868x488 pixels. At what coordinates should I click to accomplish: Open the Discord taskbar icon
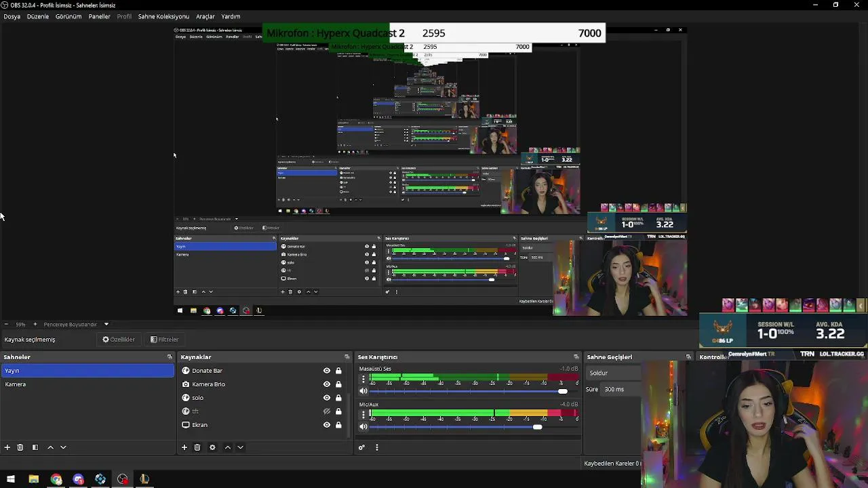point(78,479)
